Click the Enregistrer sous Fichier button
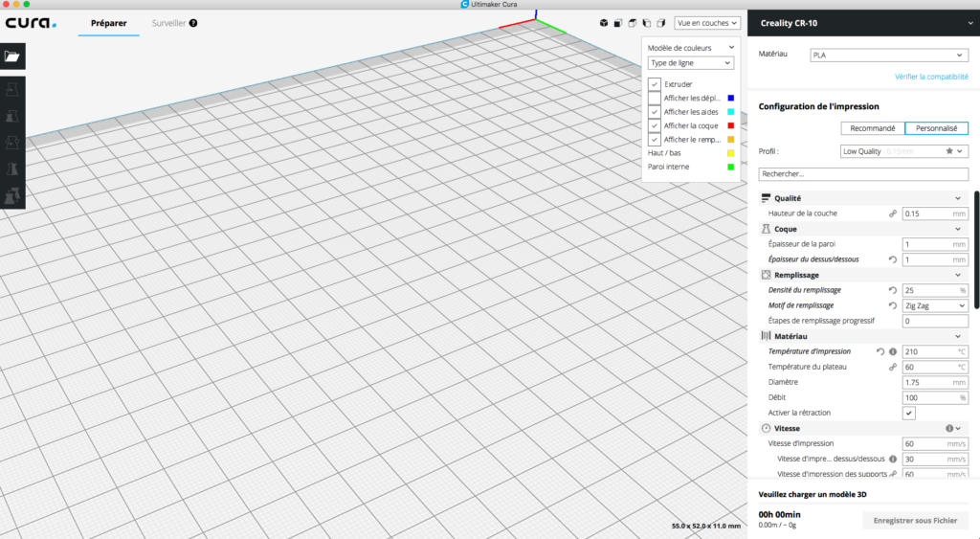 pos(915,521)
